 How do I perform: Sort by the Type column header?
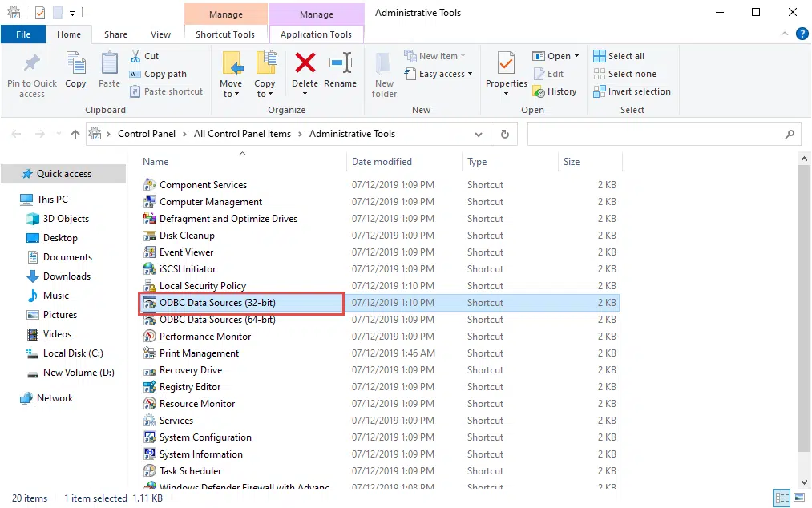(x=510, y=162)
